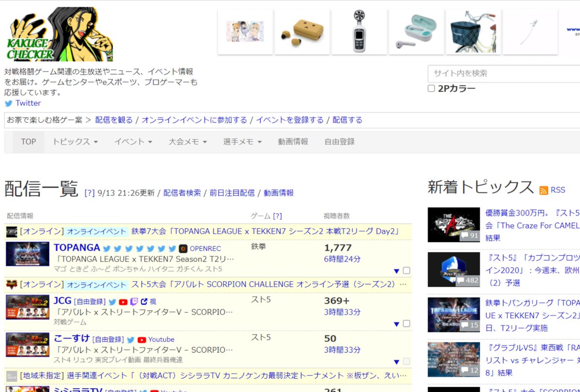Viewport: 580px width, 392px height.
Task: Click the 15 comments badge on Topanga League thumbnail
Action: (x=469, y=325)
